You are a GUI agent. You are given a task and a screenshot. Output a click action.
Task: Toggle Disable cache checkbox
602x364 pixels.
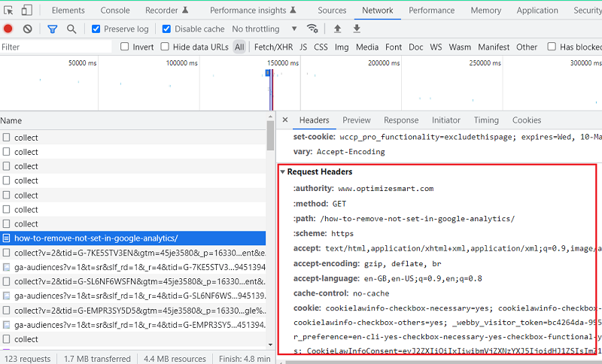166,29
